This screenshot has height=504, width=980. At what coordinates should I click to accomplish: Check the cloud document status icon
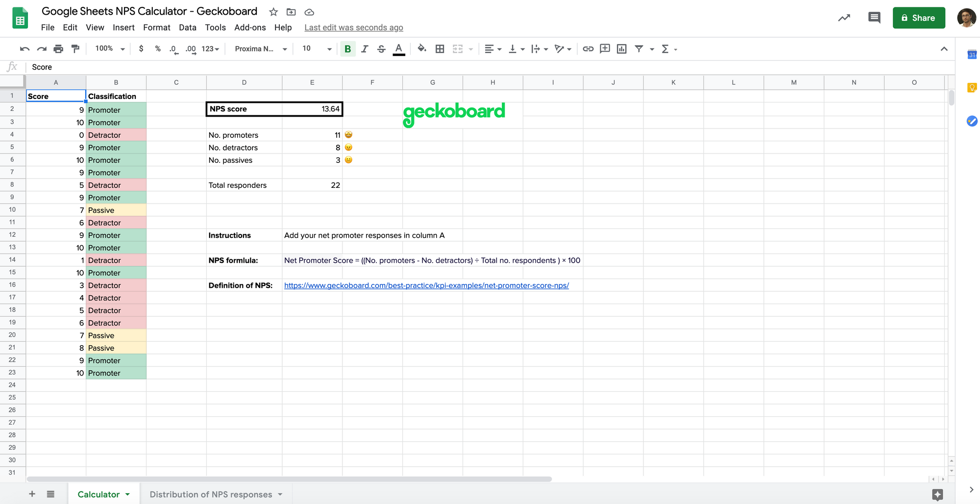(309, 12)
